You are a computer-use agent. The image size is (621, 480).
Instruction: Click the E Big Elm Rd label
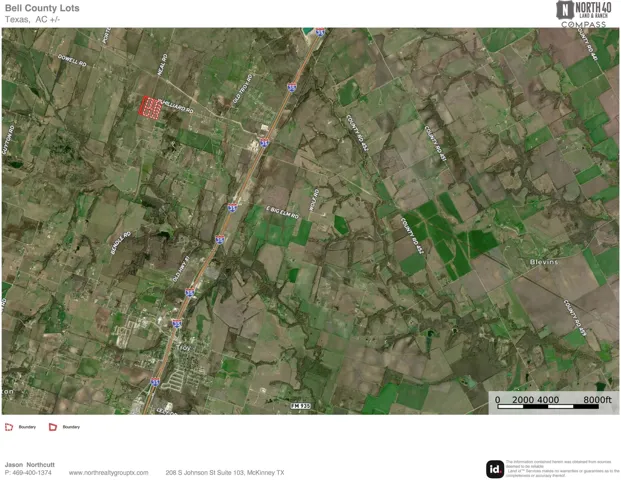282,213
